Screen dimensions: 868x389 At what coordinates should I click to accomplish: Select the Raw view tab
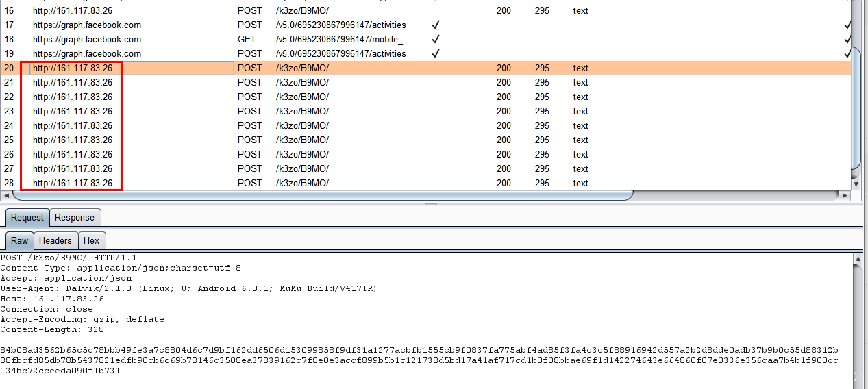(20, 240)
